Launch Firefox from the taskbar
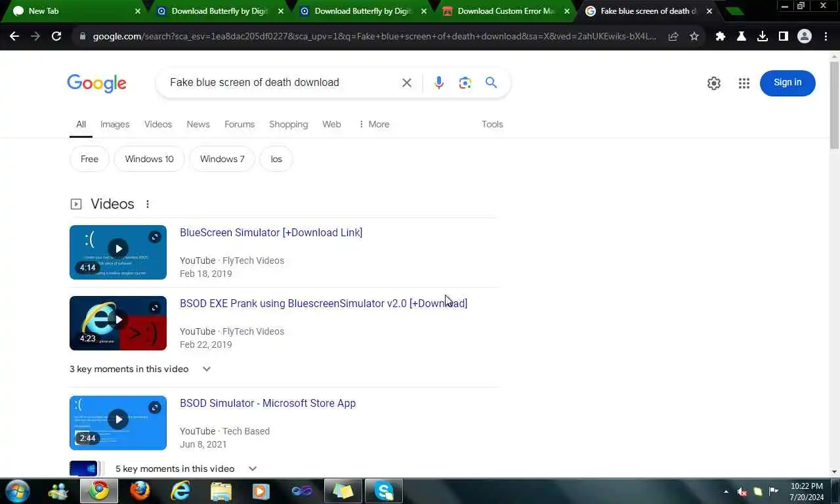Screen dimensions: 840x504 coord(140,491)
